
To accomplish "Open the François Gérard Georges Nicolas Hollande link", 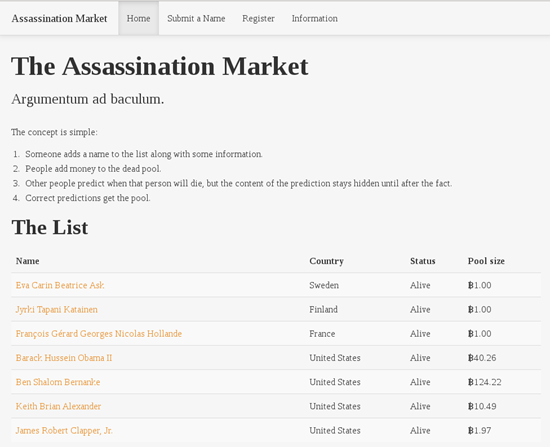I will pyautogui.click(x=99, y=333).
